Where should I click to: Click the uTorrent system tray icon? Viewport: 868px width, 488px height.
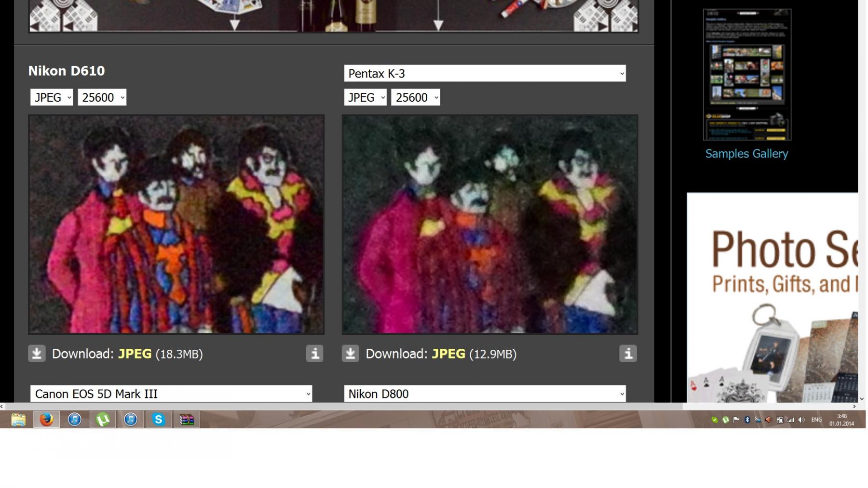click(725, 420)
